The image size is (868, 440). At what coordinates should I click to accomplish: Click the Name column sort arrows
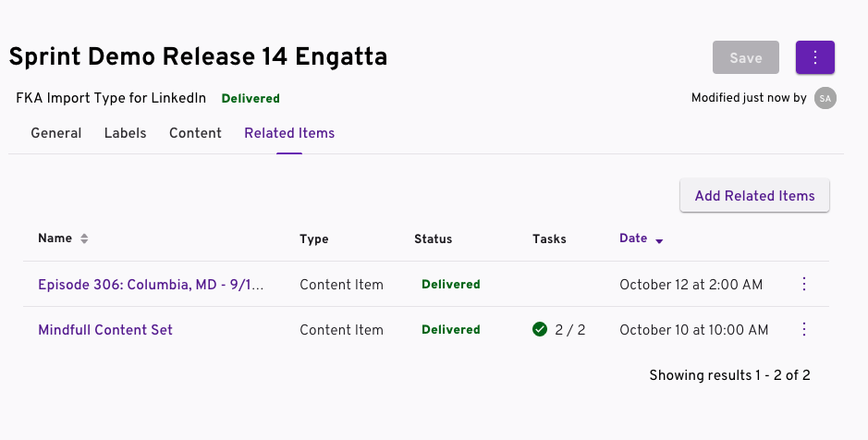click(x=84, y=238)
